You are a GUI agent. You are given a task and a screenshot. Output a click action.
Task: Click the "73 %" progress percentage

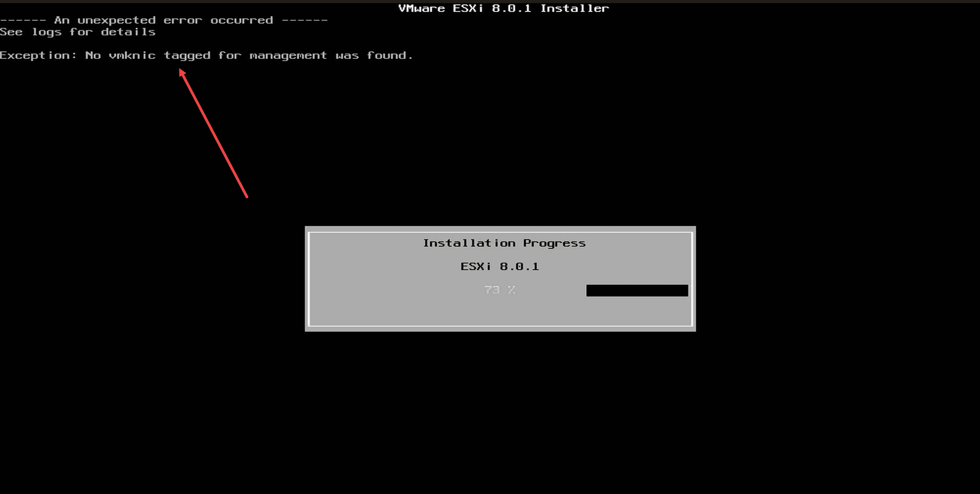pyautogui.click(x=500, y=290)
